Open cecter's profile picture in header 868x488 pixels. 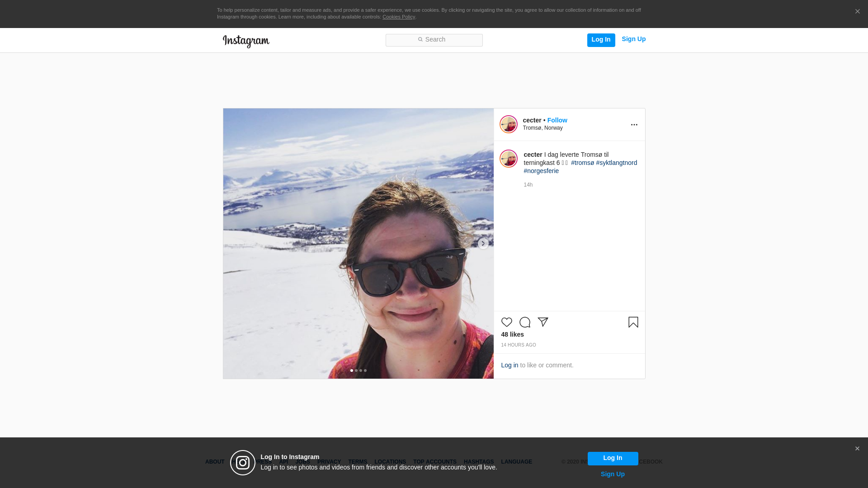[x=508, y=124]
